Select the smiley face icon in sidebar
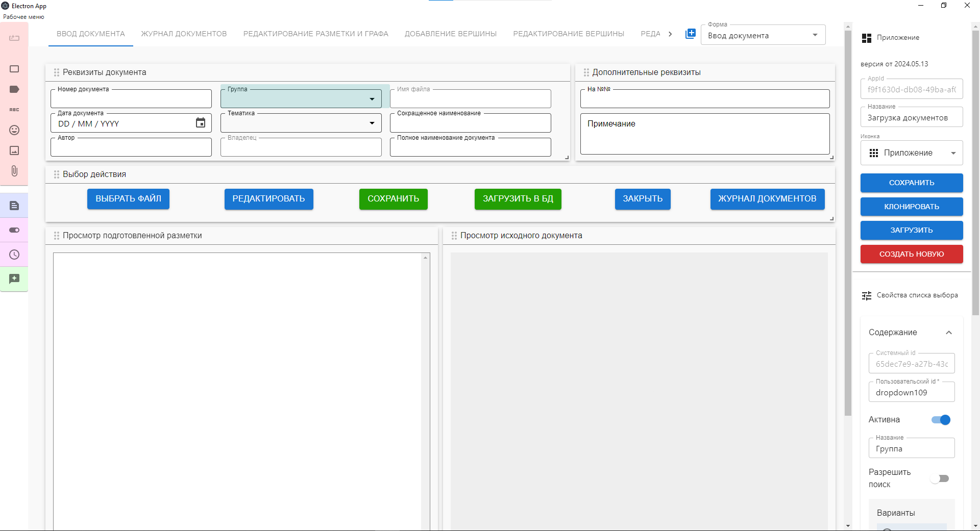980x531 pixels. pos(14,130)
